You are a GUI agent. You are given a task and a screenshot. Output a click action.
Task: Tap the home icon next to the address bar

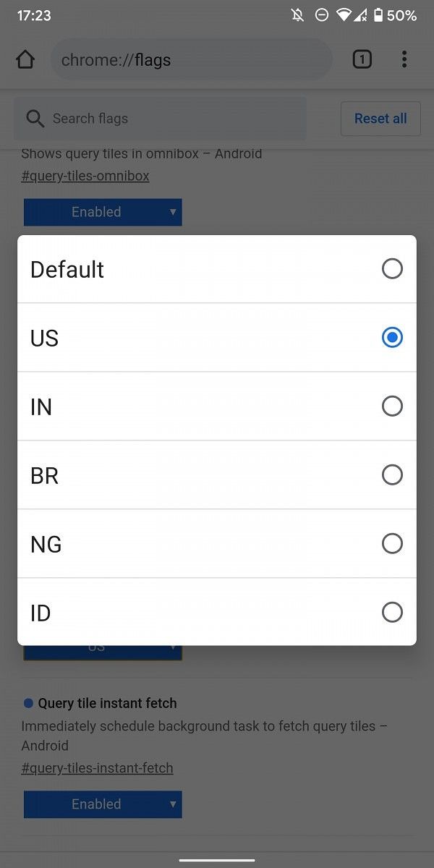[x=25, y=59]
